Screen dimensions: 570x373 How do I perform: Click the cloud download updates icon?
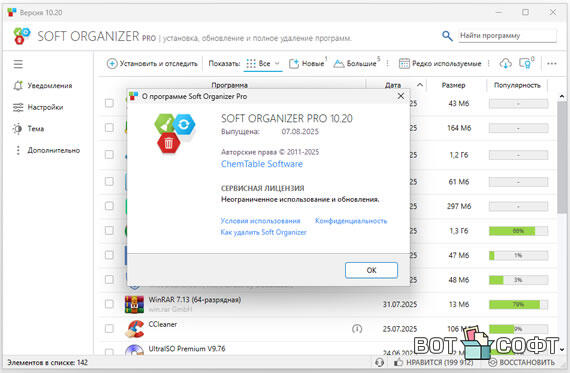(x=505, y=63)
